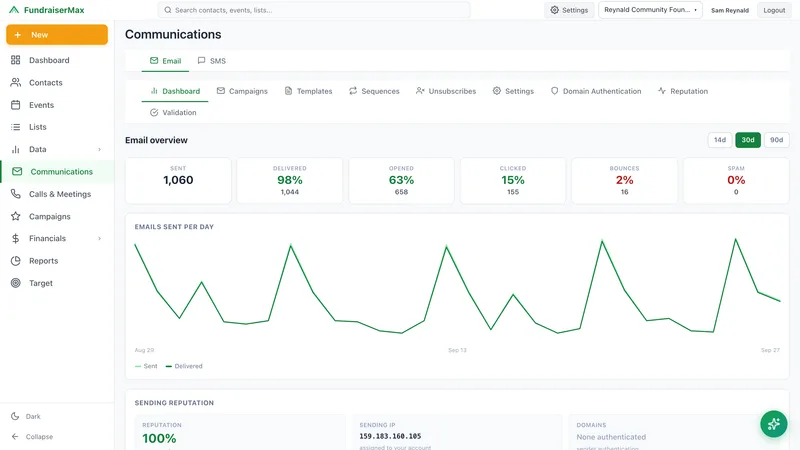Open the email Settings sub-tab
The width and height of the screenshot is (800, 450).
[513, 91]
